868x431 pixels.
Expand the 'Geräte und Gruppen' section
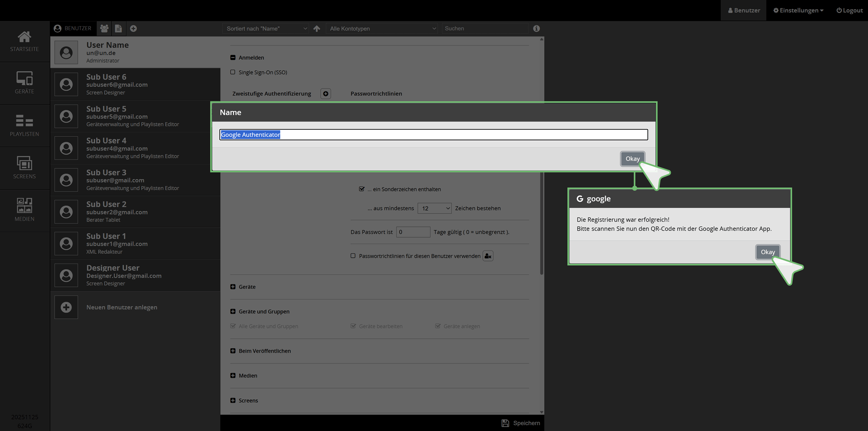click(233, 311)
